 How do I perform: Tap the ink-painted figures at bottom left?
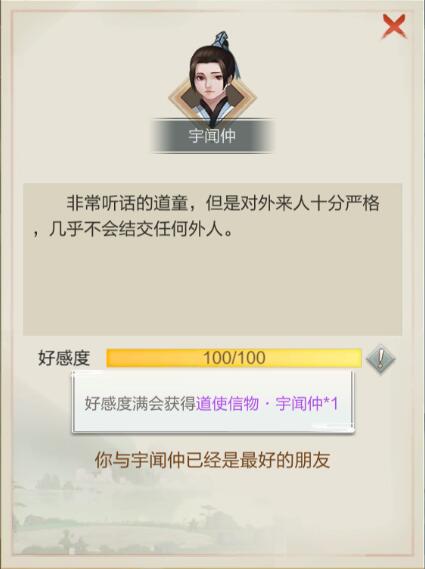pyautogui.click(x=73, y=543)
